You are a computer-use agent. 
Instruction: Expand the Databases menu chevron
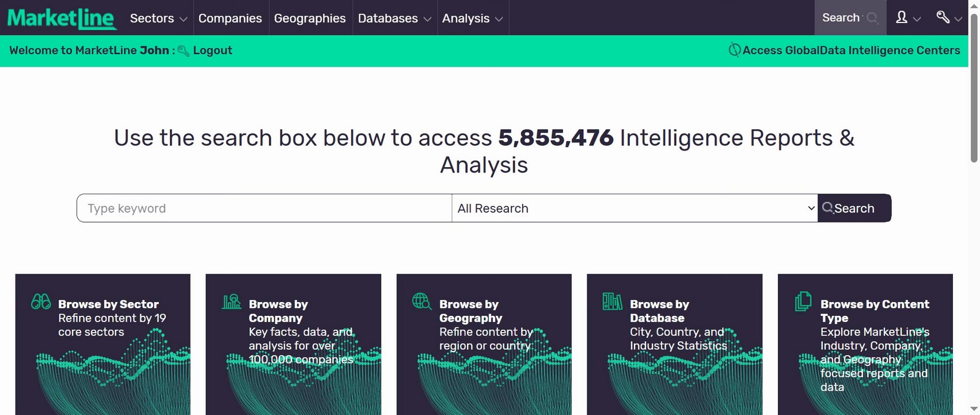coord(427,19)
